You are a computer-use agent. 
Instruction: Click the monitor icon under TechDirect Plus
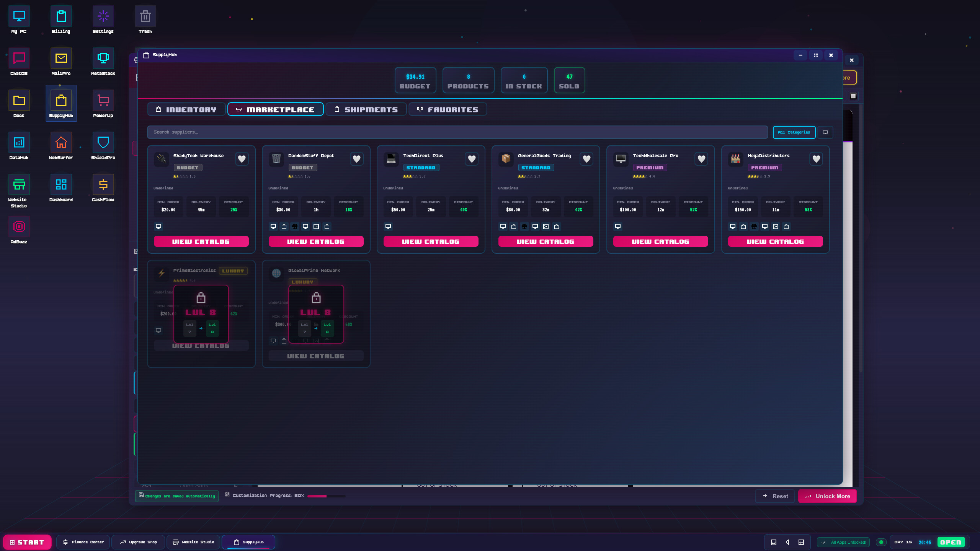388,227
